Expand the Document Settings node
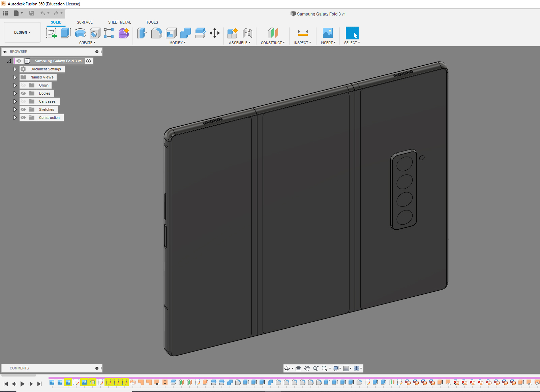The height and width of the screenshot is (392, 540). [x=15, y=69]
